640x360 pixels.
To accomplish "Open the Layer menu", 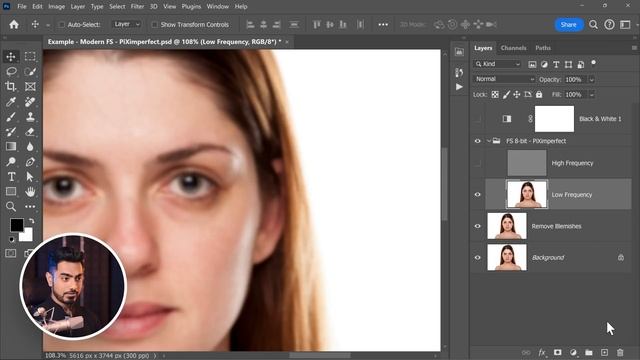I will pos(78,7).
